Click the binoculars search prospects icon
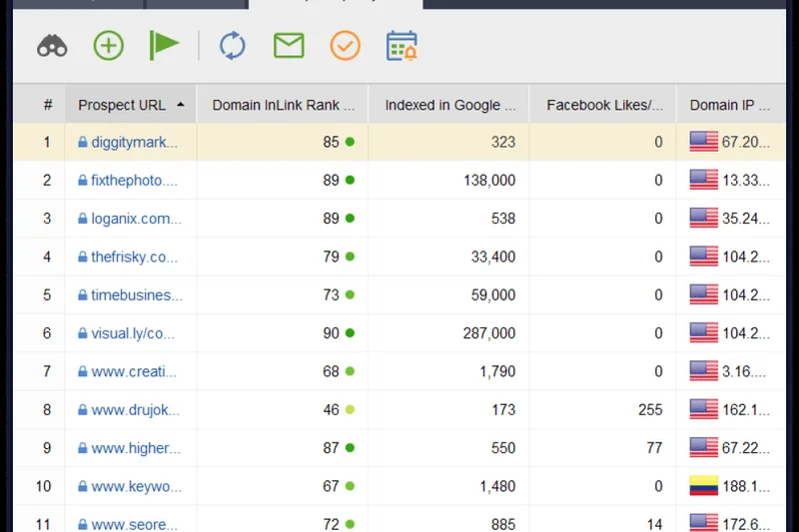Viewport: 799px width, 532px height. tap(52, 46)
